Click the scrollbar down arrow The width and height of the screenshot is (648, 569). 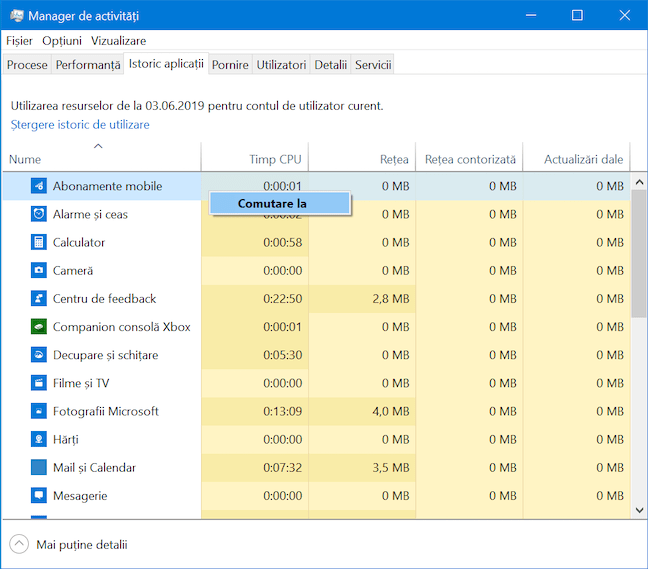639,510
